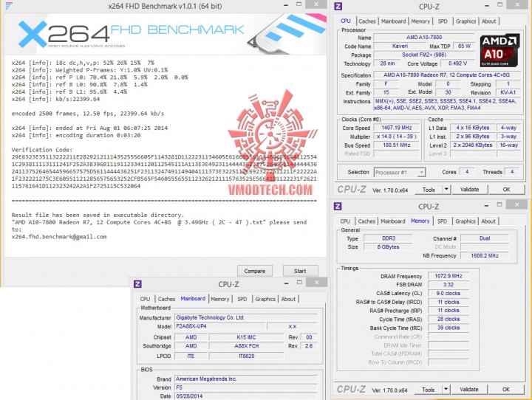
Task: Click the Package value Socket FM2+ (906)
Action: [x=424, y=55]
